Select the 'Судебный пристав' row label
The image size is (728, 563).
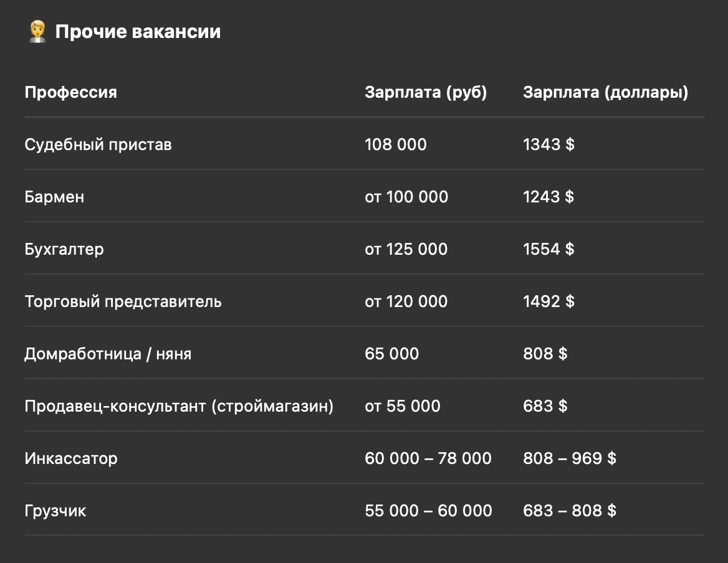tap(98, 145)
